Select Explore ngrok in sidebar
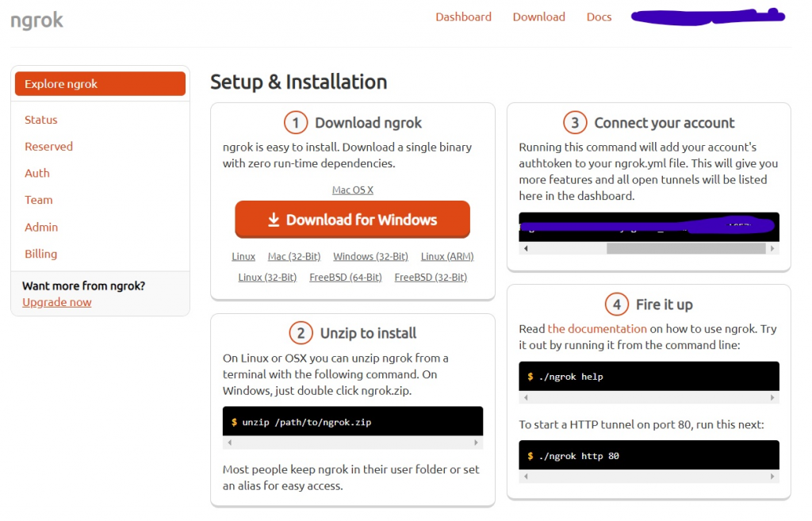 100,84
